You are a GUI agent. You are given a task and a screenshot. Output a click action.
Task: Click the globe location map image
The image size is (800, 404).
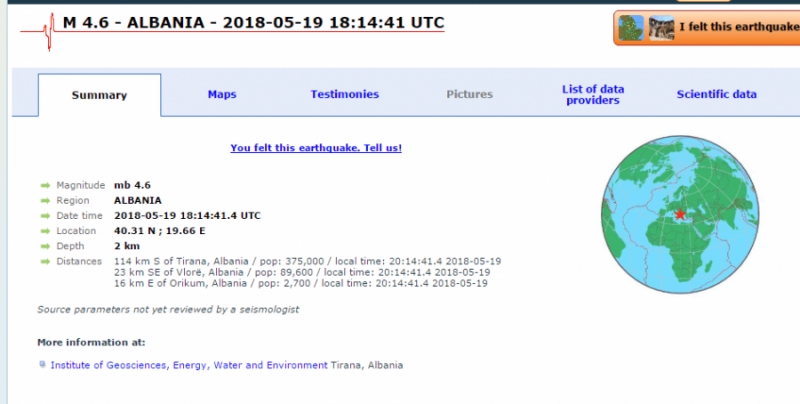[680, 214]
